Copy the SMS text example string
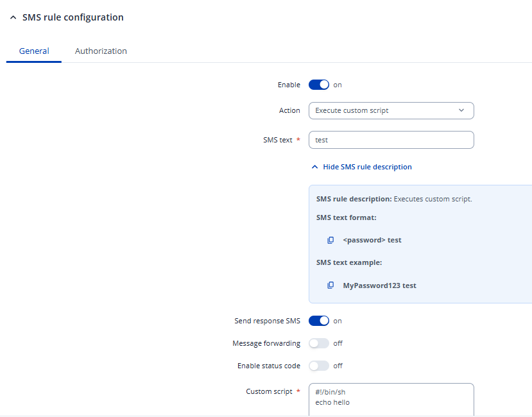Screen dimensions: 532x417 coord(330,285)
